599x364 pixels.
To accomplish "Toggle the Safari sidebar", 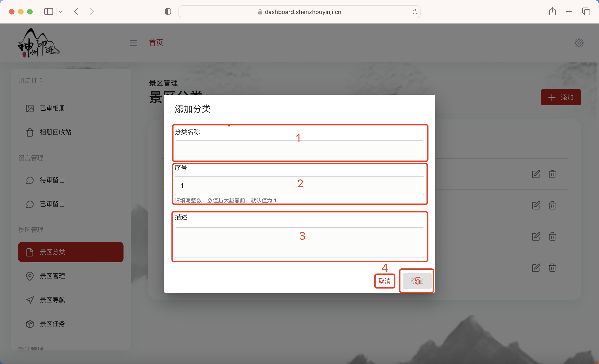I will 49,12.
